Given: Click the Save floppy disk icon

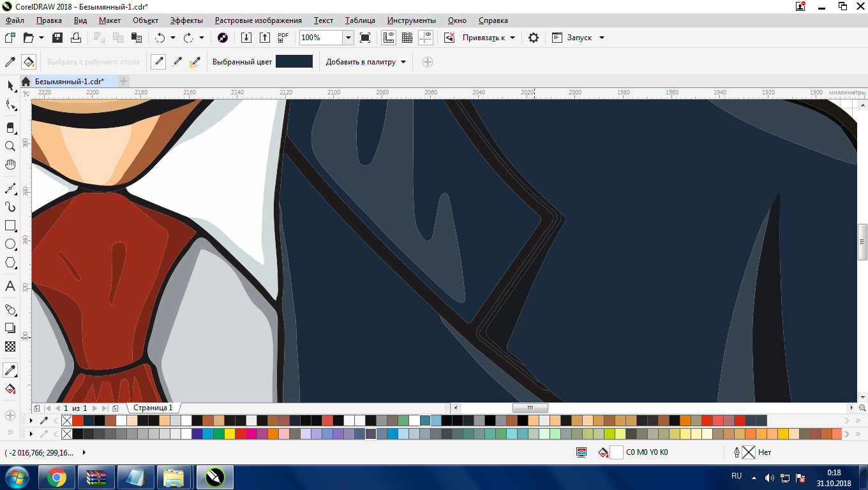Looking at the screenshot, I should 57,38.
